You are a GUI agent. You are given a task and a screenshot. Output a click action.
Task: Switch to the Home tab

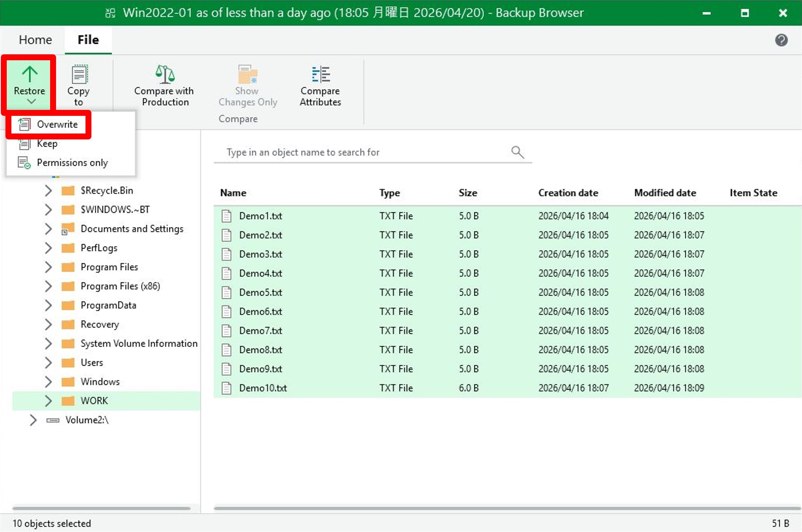(x=35, y=40)
